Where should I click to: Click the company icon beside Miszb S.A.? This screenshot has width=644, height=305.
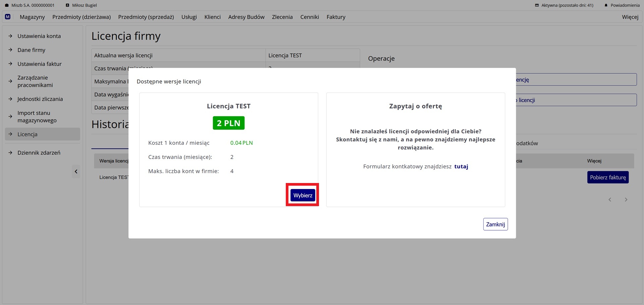coord(7,5)
